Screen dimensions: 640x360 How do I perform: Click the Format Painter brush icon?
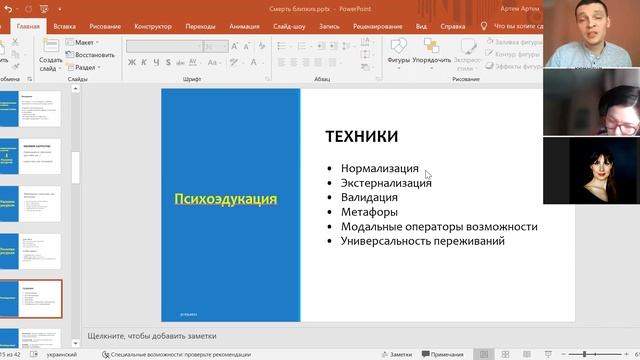click(x=15, y=66)
